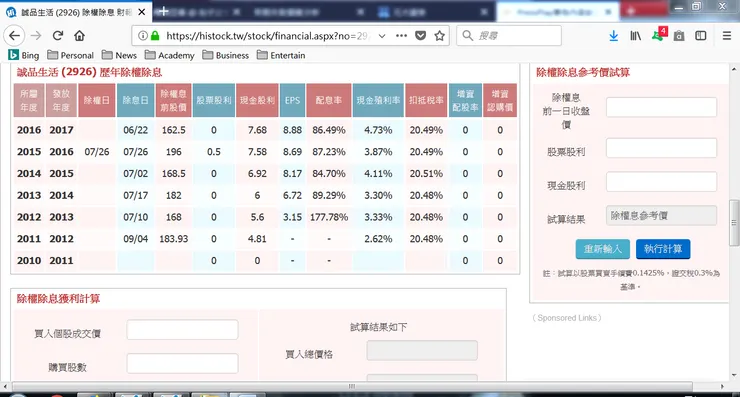Click the green padlock security icon
This screenshot has height=397, width=740.
point(155,35)
